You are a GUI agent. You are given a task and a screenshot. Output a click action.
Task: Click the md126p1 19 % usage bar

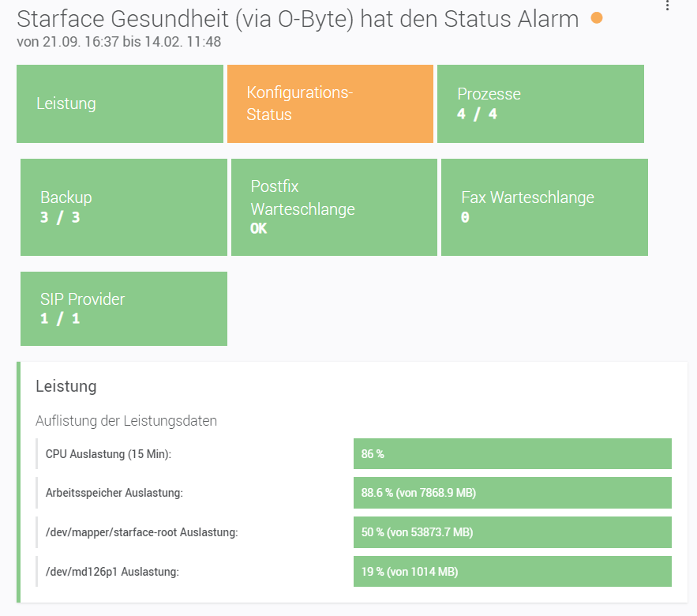point(512,571)
